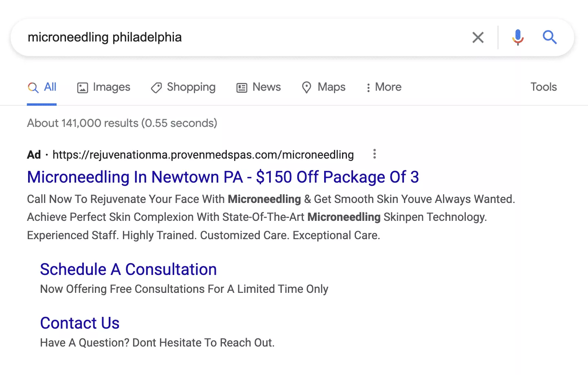Select the Maps pin icon
Viewport: 588px width, 375px height.
point(307,87)
